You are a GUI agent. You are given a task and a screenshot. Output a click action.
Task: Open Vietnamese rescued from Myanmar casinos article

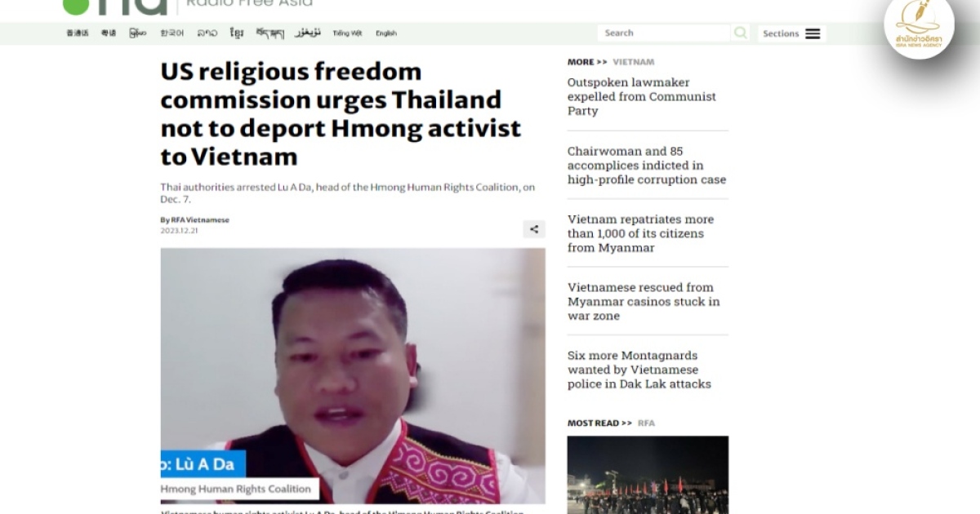pos(644,301)
